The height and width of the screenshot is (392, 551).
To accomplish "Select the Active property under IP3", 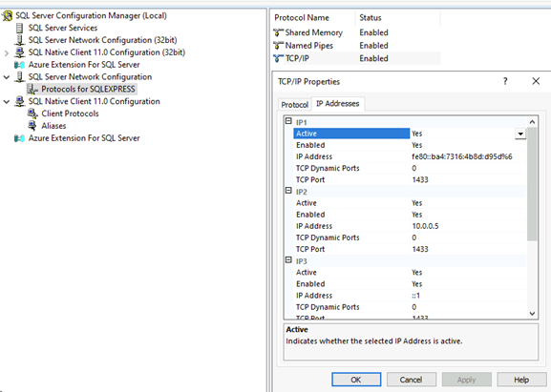I will [x=410, y=273].
